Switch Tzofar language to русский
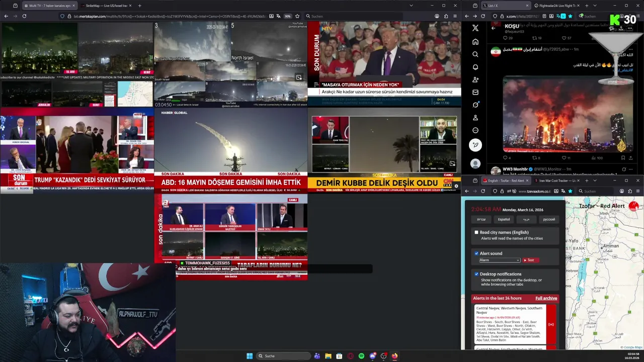The width and height of the screenshot is (644, 362). click(549, 219)
